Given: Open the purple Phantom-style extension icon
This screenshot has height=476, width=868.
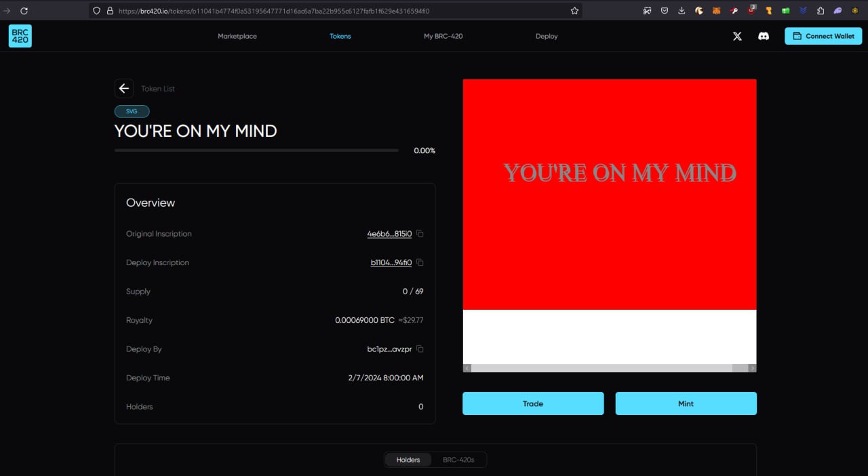Looking at the screenshot, I should click(x=838, y=11).
